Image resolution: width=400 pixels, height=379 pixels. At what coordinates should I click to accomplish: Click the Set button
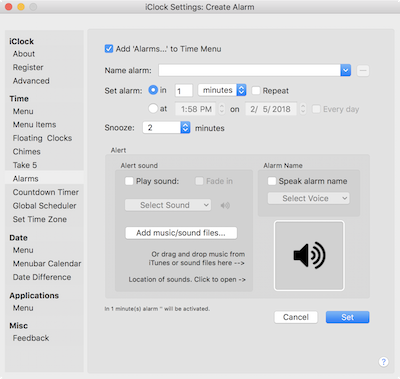(x=347, y=317)
